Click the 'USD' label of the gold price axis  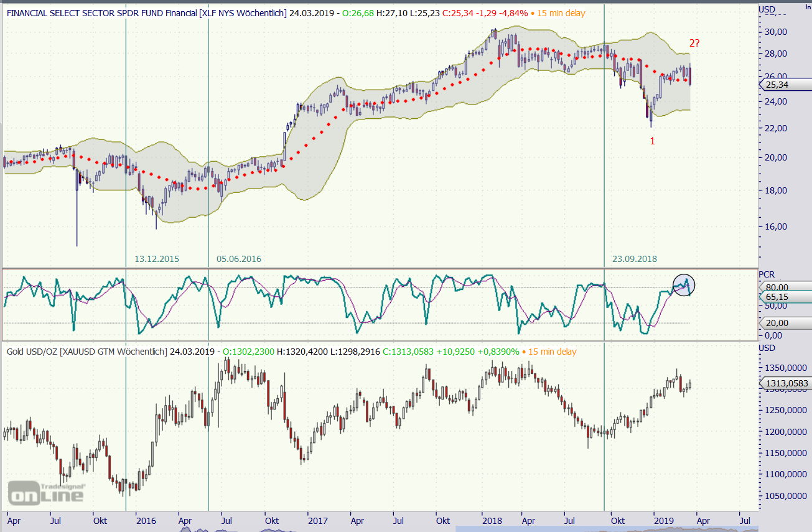coord(767,348)
